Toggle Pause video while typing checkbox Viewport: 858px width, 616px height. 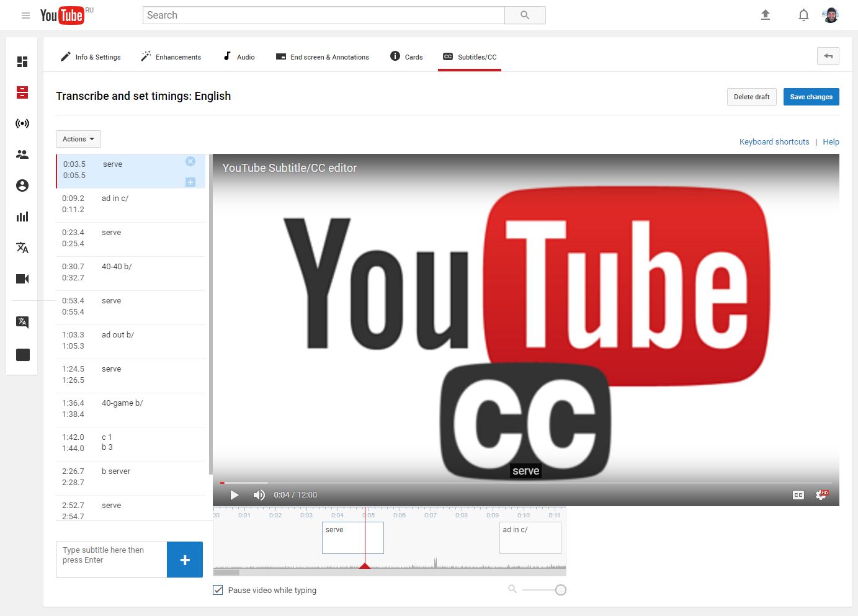(x=218, y=590)
